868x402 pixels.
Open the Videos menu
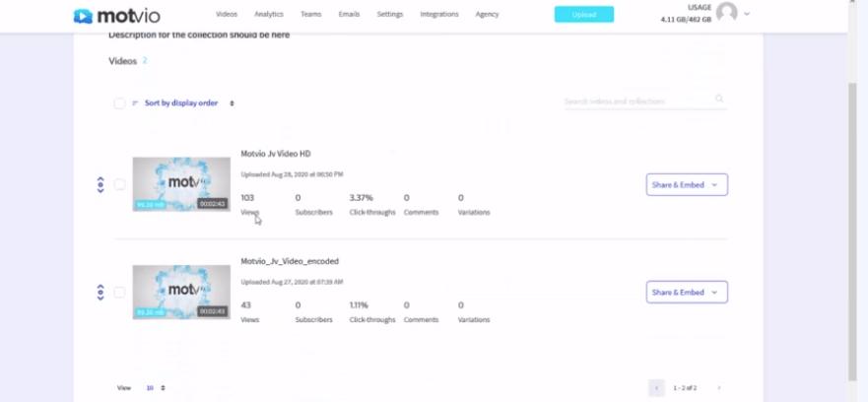pos(227,15)
